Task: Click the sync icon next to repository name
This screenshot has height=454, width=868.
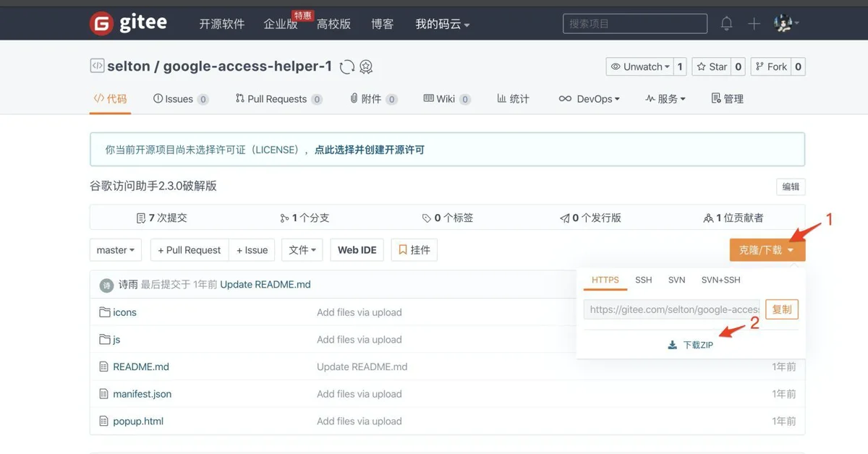Action: point(347,67)
